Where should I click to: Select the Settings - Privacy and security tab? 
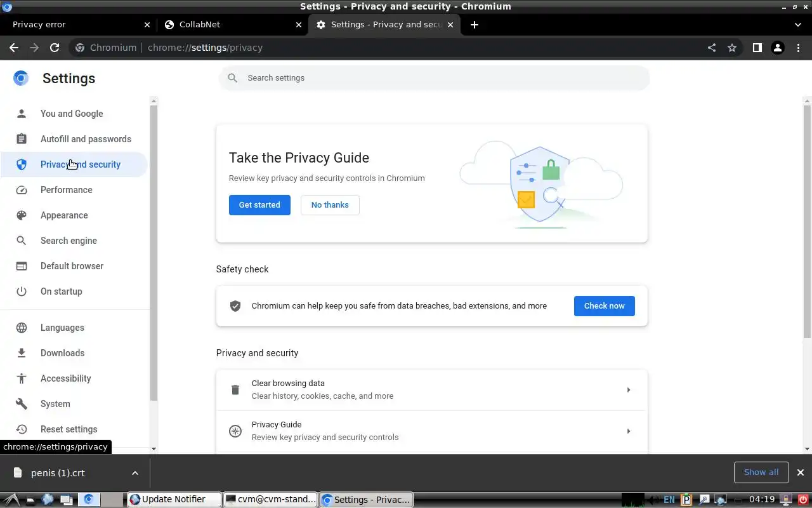(x=384, y=25)
